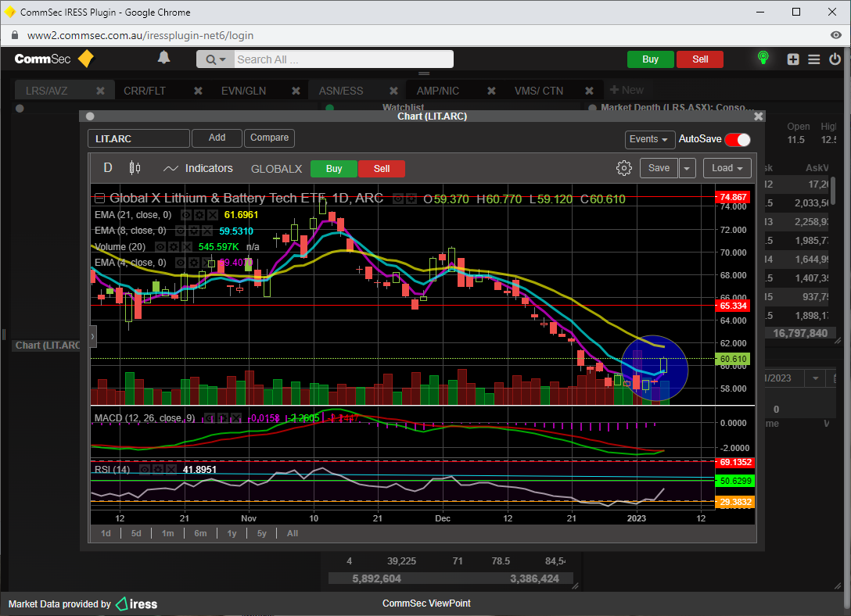
Task: Click the Search All input field
Action: pos(343,59)
